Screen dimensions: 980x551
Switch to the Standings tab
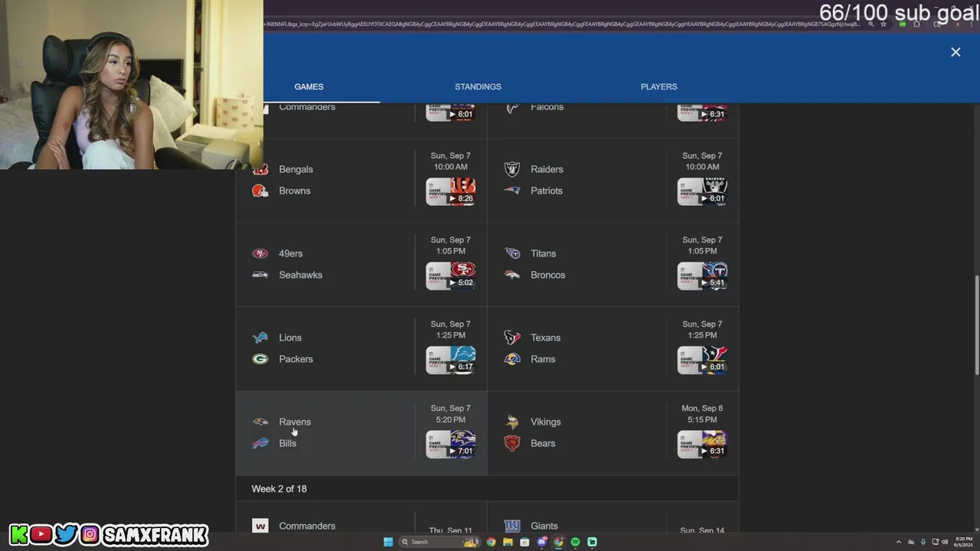point(478,86)
